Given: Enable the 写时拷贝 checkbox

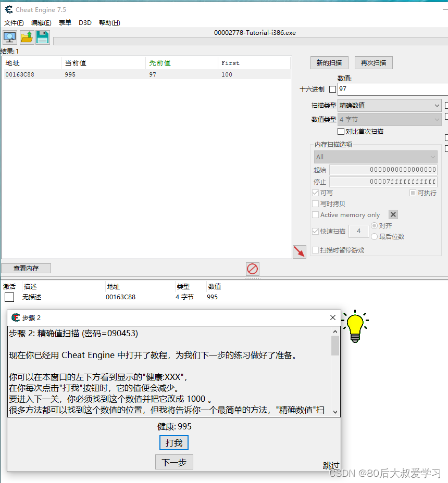Looking at the screenshot, I should coord(315,204).
